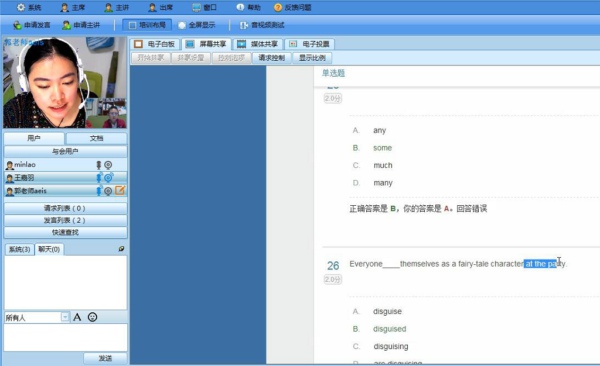
Task: Click the microphone icon next to minlao
Action: (99, 165)
